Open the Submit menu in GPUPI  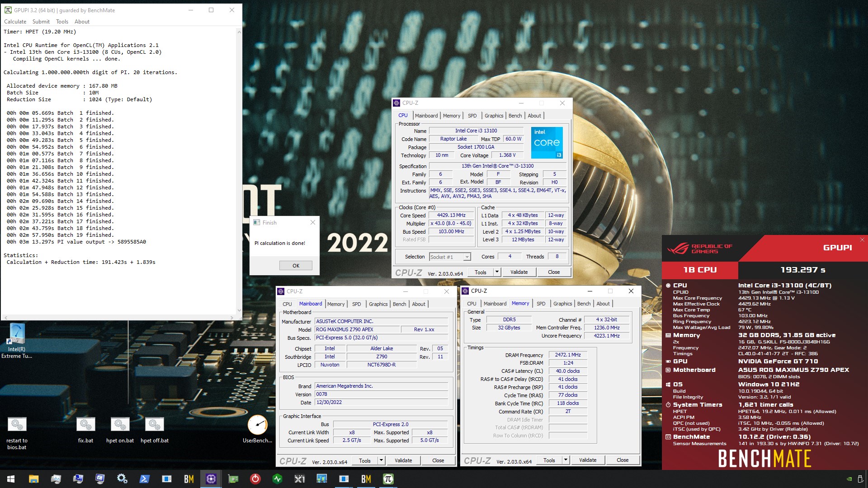tap(41, 22)
